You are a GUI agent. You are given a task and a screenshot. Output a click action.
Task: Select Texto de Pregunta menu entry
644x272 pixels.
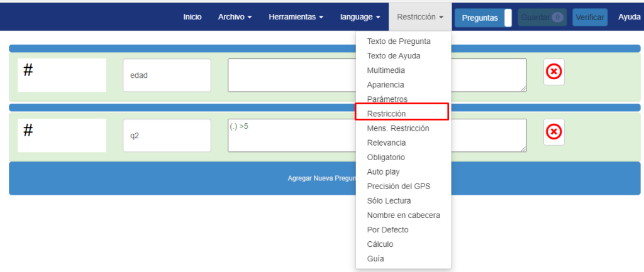(399, 41)
